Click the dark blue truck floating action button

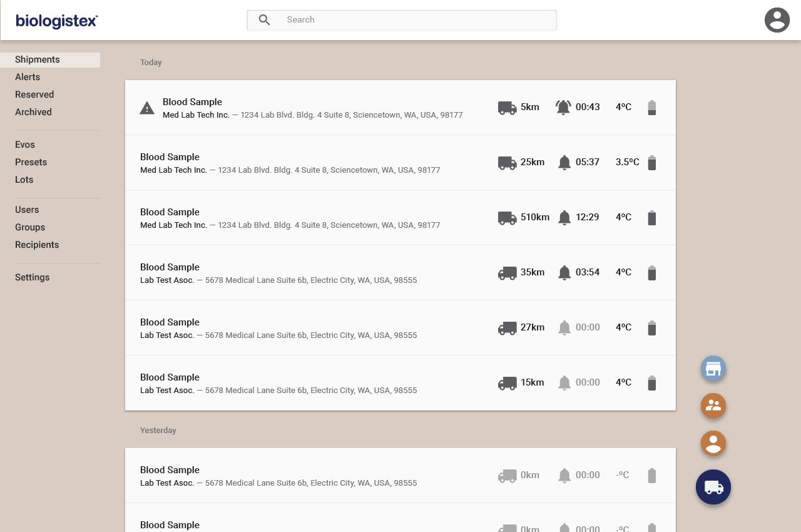(x=713, y=487)
